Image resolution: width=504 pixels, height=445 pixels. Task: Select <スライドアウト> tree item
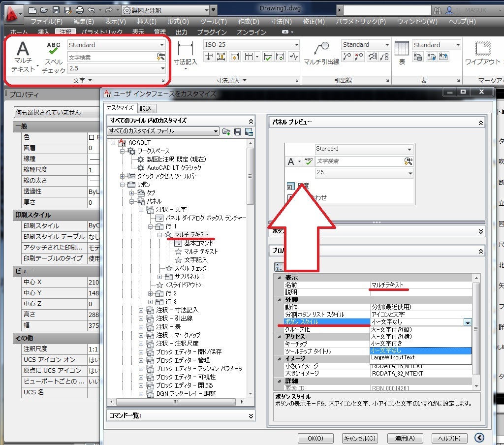point(183,285)
